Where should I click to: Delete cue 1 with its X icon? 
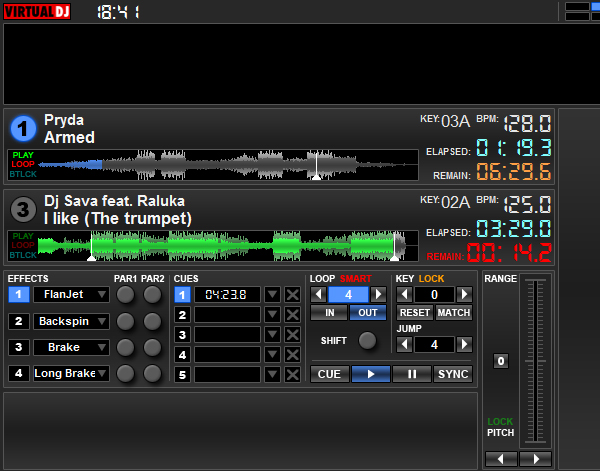pos(293,295)
